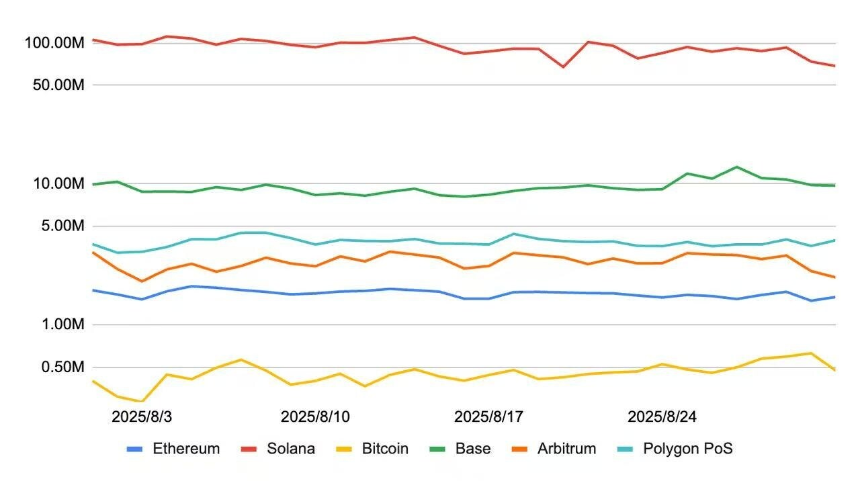Select the Base legend label

point(472,449)
